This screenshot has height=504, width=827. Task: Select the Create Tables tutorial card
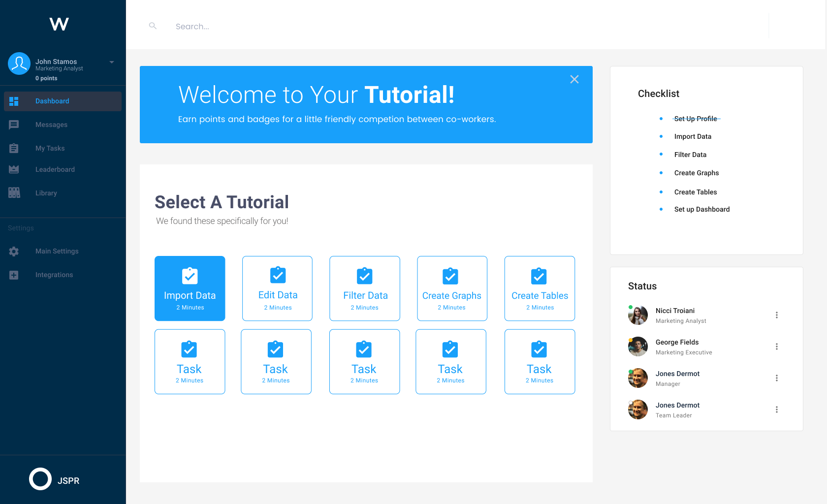(540, 288)
